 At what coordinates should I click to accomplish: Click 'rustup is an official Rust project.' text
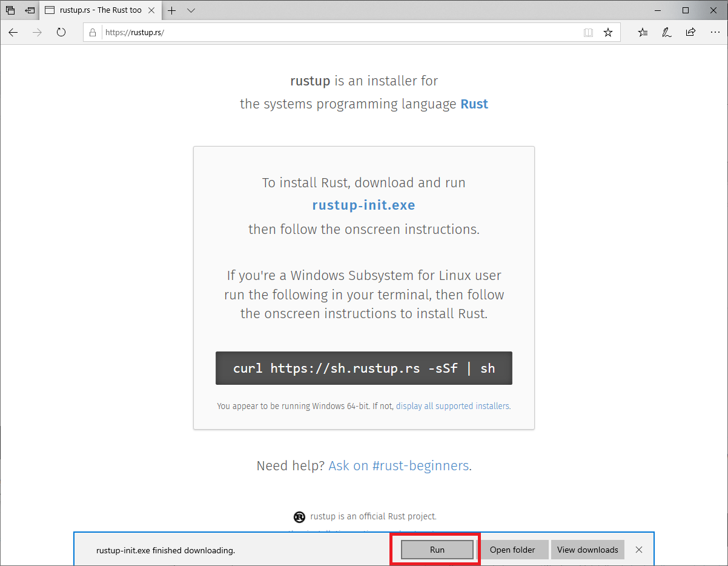(373, 516)
